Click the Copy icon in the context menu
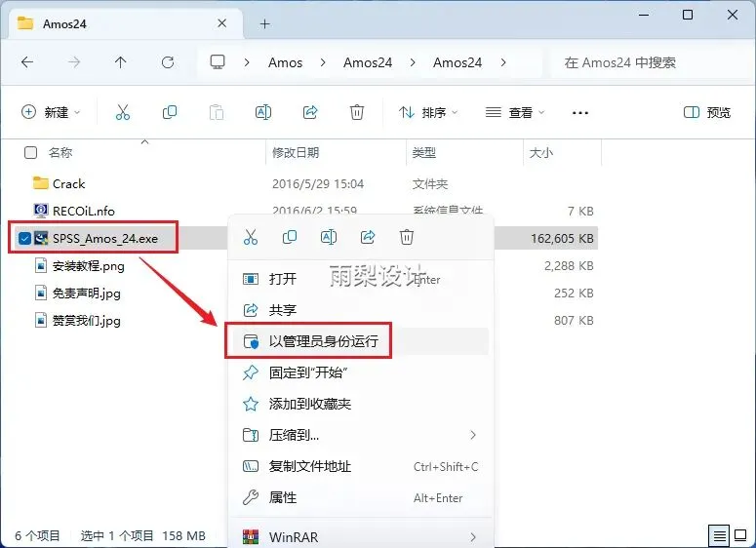The width and height of the screenshot is (756, 548). click(x=290, y=237)
